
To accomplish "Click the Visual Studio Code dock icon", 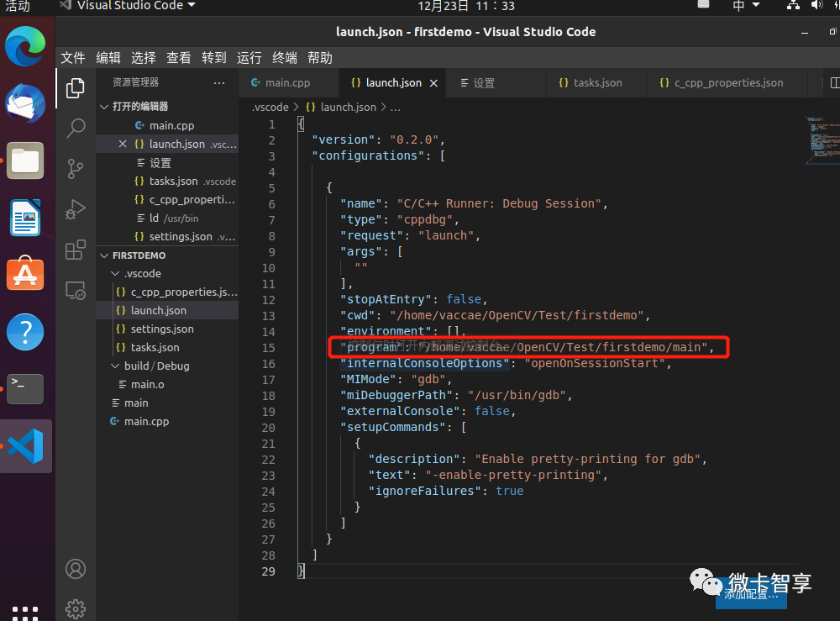I will click(x=25, y=445).
